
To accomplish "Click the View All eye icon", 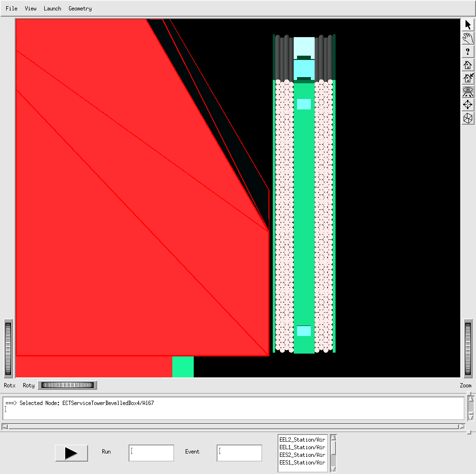I will (468, 92).
